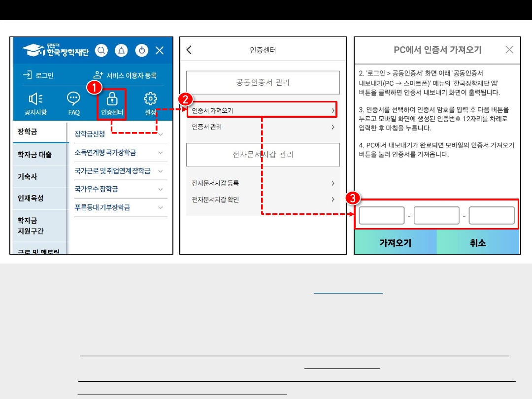Expand 장학금신청 menu section
This screenshot has width=532, height=399.
pyautogui.click(x=118, y=134)
